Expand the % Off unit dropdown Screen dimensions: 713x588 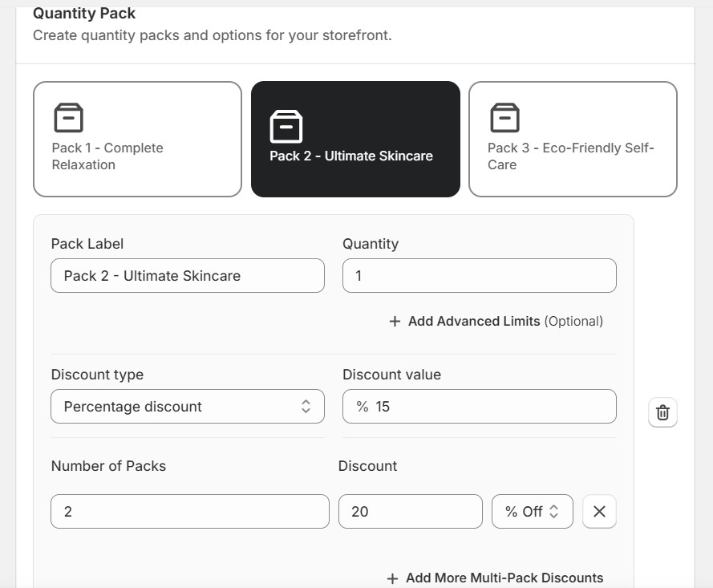point(532,512)
